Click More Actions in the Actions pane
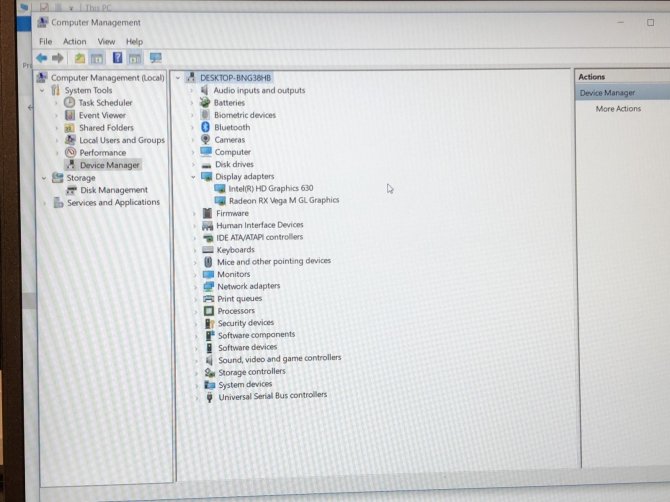This screenshot has height=502, width=670. pyautogui.click(x=618, y=109)
